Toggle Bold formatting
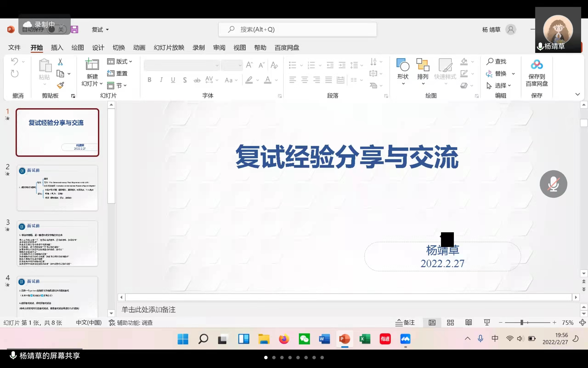 pyautogui.click(x=150, y=80)
